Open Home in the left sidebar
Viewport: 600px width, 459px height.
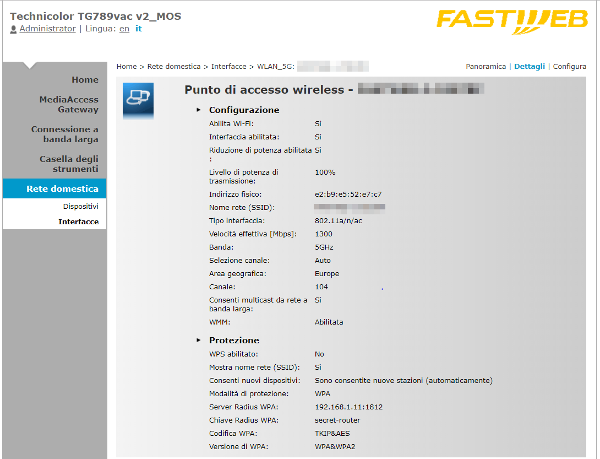tap(84, 80)
